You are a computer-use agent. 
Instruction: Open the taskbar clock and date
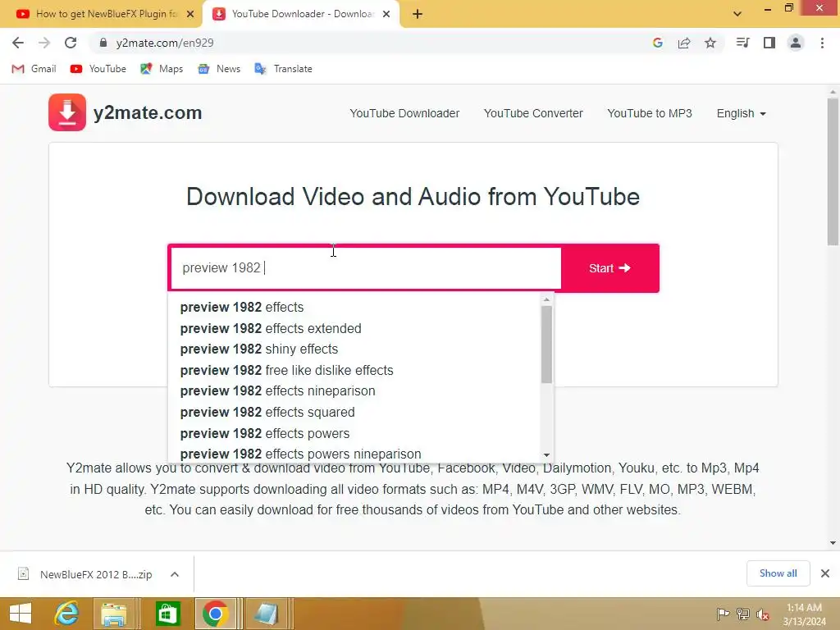804,614
